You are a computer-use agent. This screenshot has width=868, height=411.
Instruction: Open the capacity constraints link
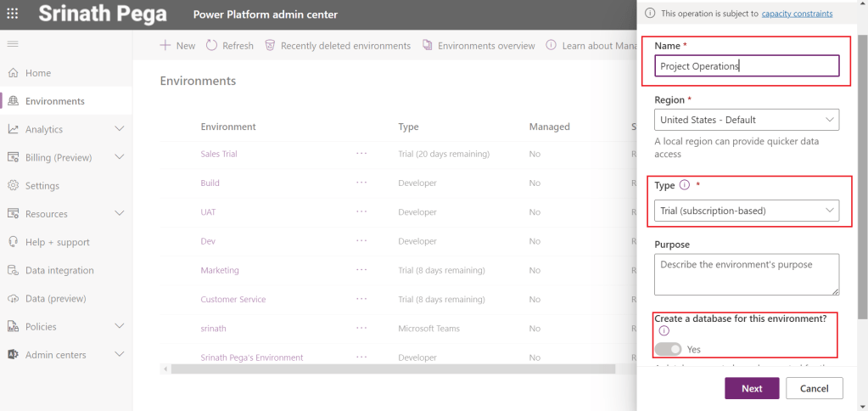[x=797, y=14]
